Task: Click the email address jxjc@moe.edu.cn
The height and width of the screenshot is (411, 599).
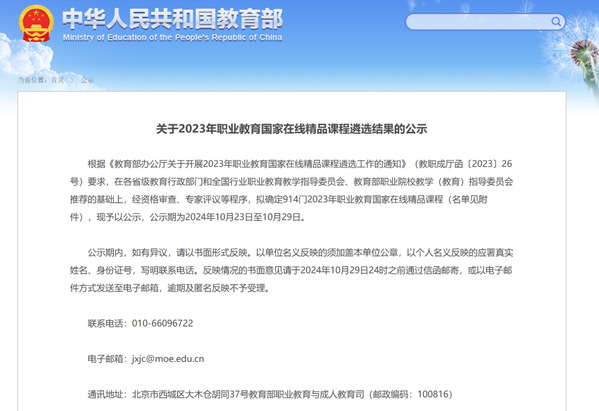Action: point(168,359)
